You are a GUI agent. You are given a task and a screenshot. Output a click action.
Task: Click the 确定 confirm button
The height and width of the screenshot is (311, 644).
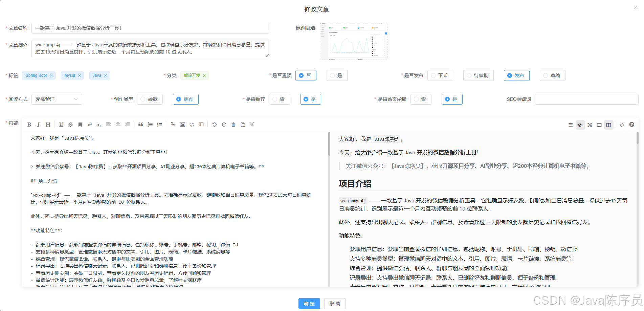click(x=309, y=304)
